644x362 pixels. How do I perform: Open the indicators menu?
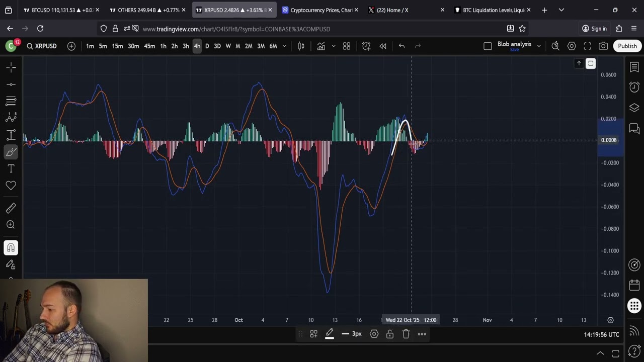(x=321, y=46)
